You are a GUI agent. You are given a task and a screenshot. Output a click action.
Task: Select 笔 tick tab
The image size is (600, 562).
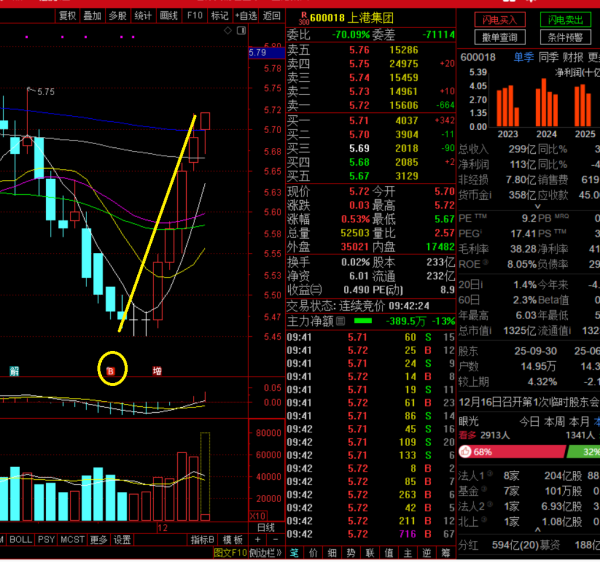(294, 552)
